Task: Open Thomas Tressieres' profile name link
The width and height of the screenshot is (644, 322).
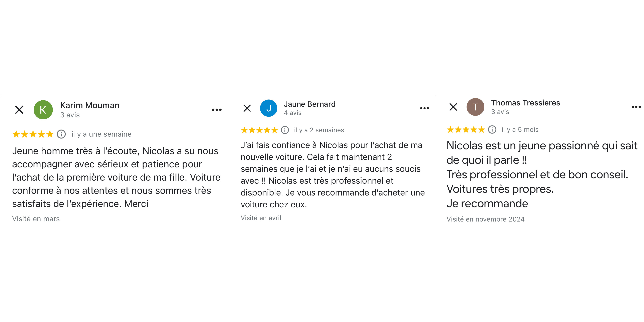Action: [525, 103]
